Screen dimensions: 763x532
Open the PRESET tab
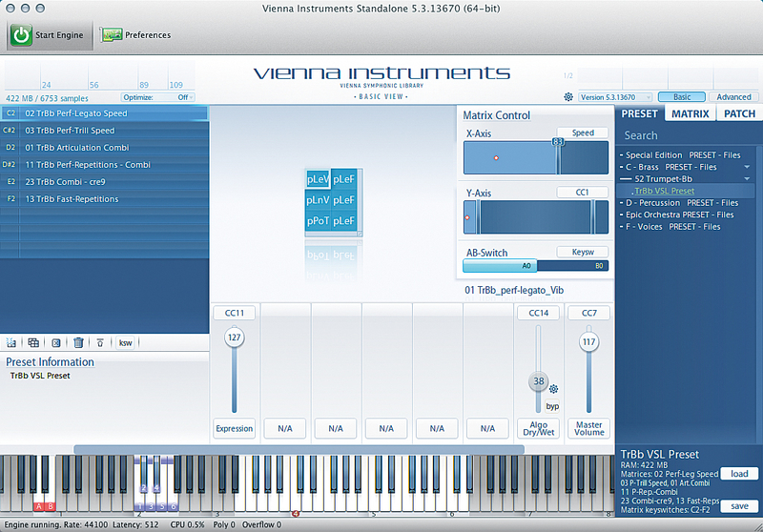[x=639, y=113]
